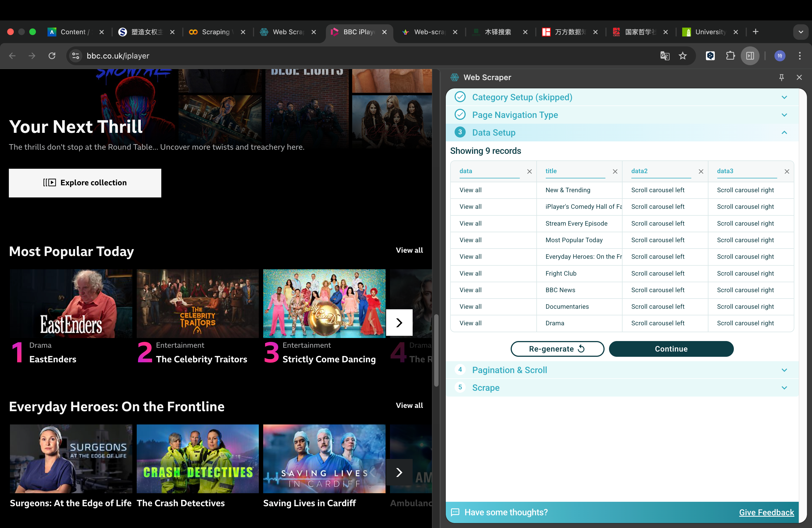
Task: Bookmark this page with the star icon
Action: point(682,56)
